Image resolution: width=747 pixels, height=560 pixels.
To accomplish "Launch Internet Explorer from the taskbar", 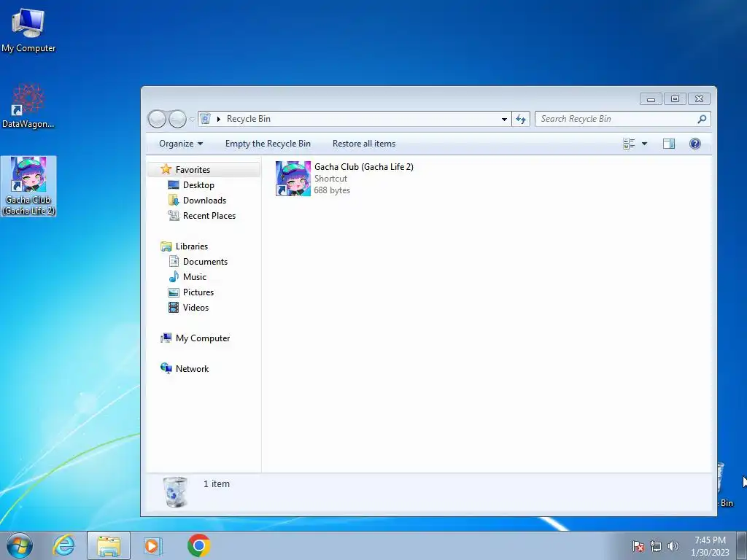I will pos(64,545).
